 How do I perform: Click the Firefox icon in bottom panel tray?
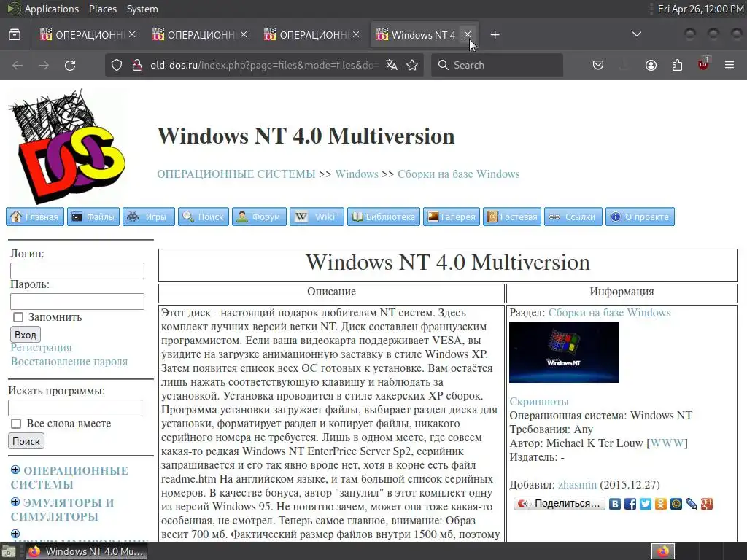click(x=663, y=551)
